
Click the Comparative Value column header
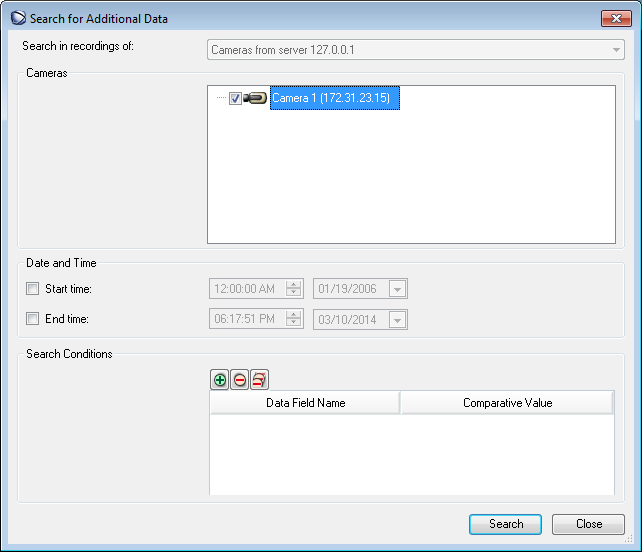tap(507, 403)
